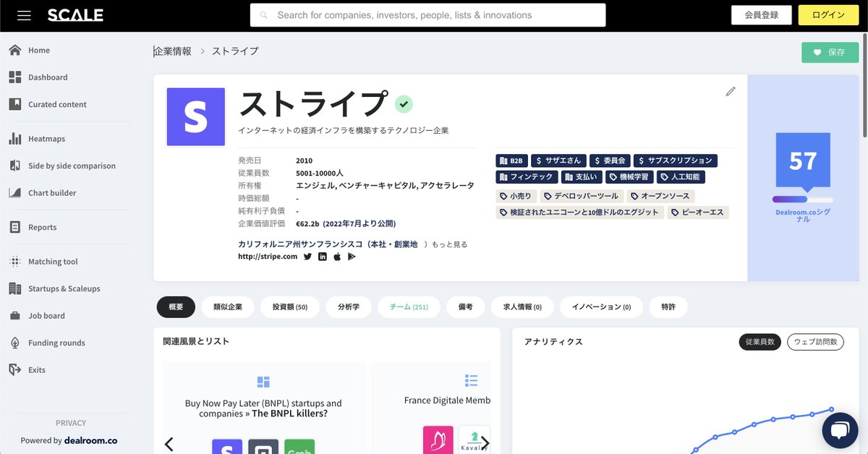Select the オープンソース tag

[x=660, y=196]
